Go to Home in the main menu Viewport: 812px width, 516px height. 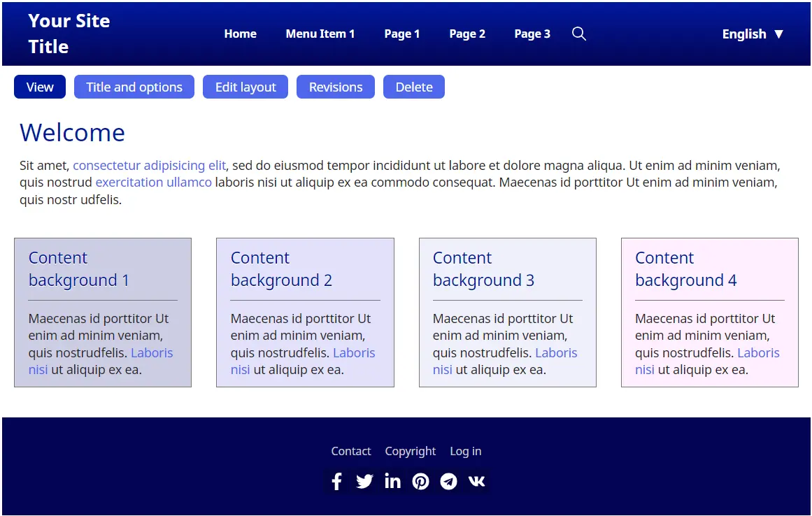click(240, 34)
